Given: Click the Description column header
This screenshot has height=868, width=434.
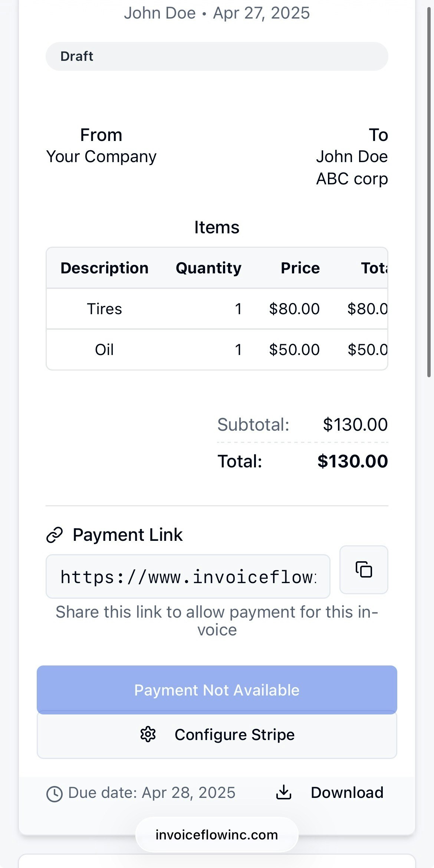Looking at the screenshot, I should pyautogui.click(x=105, y=268).
